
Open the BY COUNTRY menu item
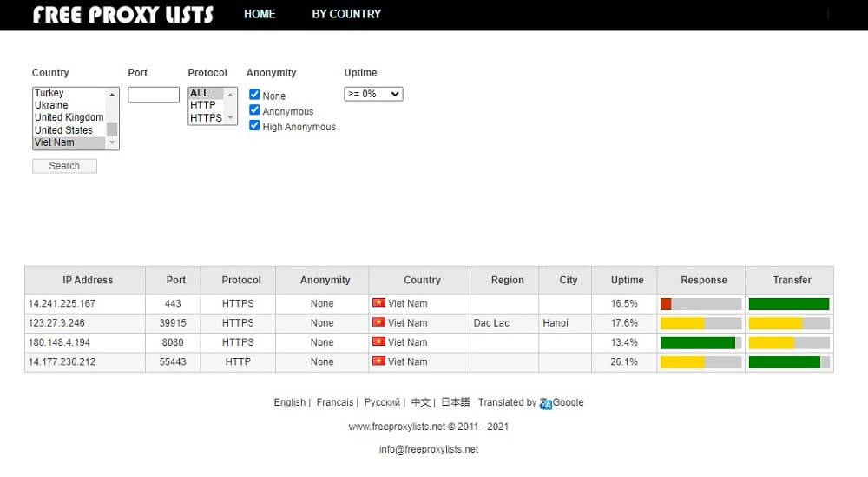pyautogui.click(x=346, y=14)
